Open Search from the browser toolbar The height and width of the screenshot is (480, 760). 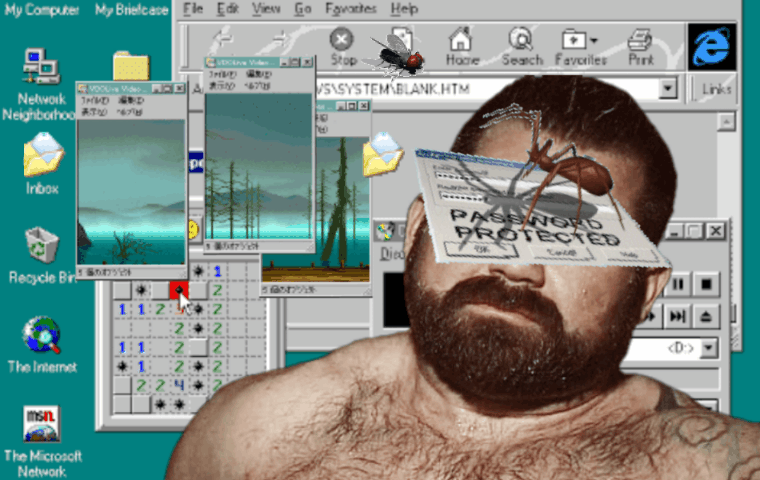point(521,45)
